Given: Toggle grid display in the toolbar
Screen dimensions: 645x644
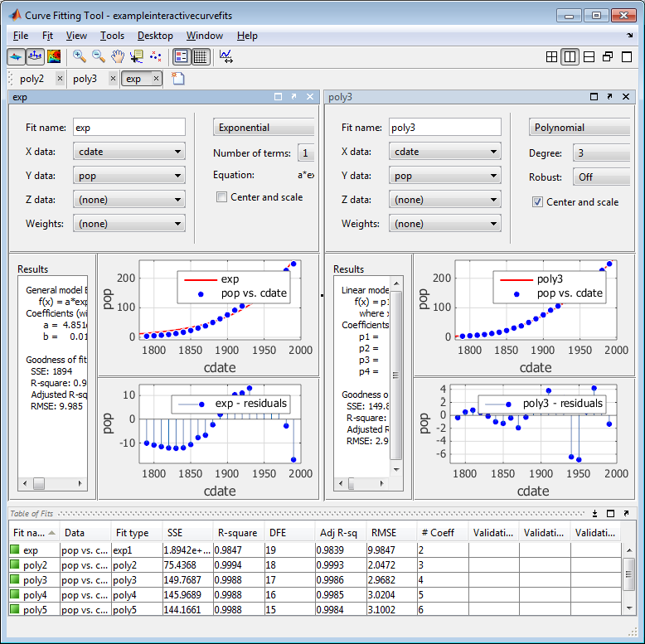Looking at the screenshot, I should 201,56.
